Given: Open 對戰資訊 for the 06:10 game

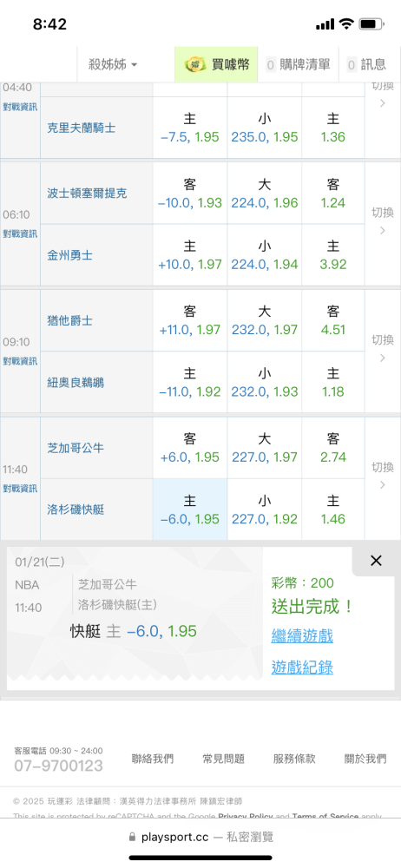Looking at the screenshot, I should [20, 233].
